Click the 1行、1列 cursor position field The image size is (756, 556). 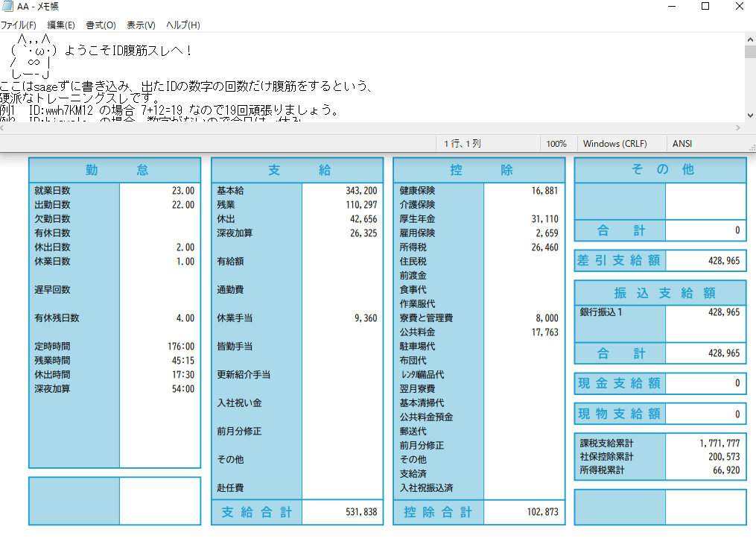point(463,143)
